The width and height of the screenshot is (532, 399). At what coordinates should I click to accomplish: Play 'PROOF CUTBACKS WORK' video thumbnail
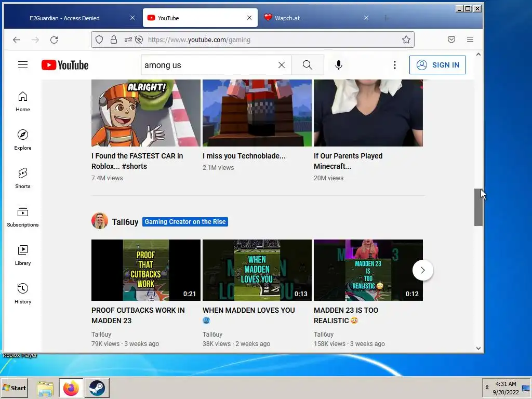(146, 270)
